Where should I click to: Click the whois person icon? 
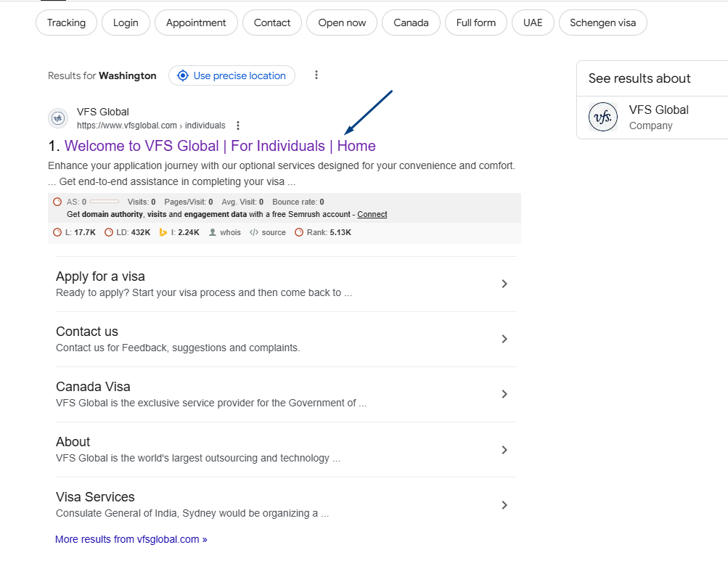(x=213, y=232)
